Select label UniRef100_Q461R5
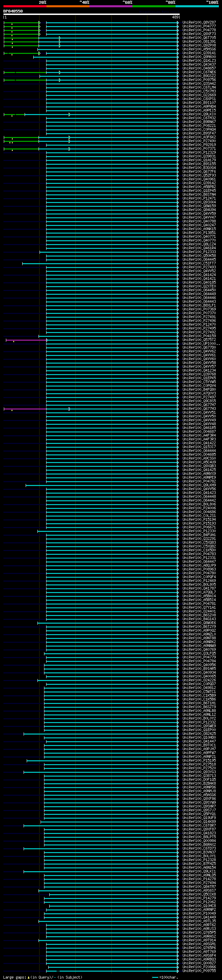This screenshot has width=222, height=980. point(199,428)
